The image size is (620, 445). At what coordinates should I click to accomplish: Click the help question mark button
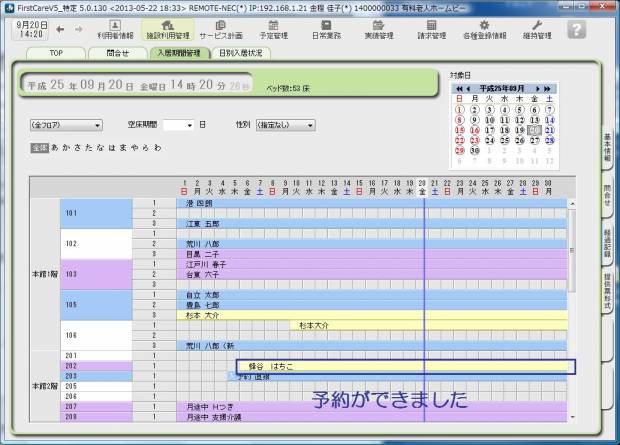[x=576, y=29]
